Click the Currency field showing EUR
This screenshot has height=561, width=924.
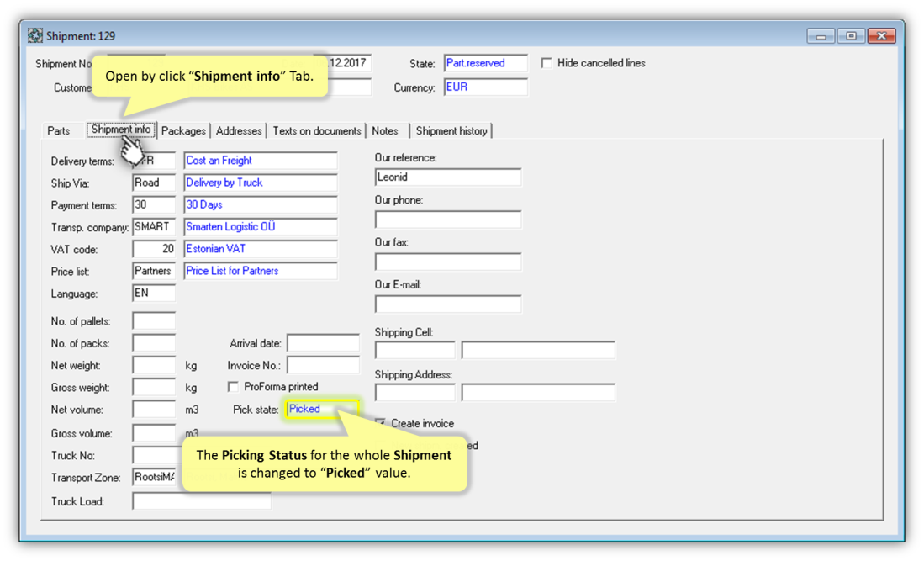(x=486, y=87)
